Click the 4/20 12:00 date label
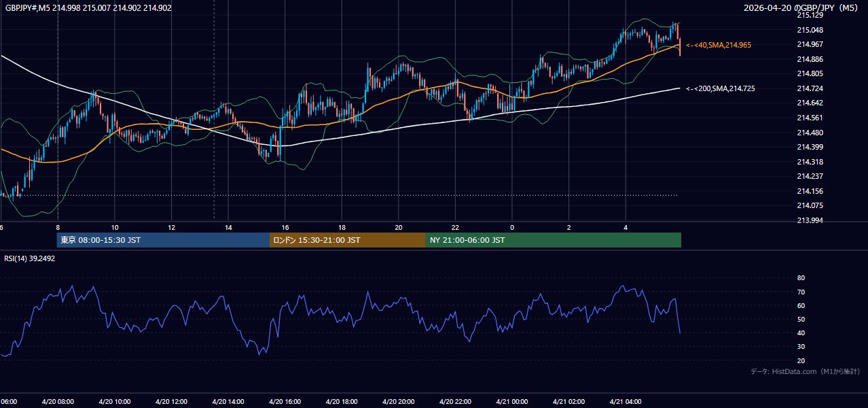The image size is (868, 408). click(x=171, y=402)
